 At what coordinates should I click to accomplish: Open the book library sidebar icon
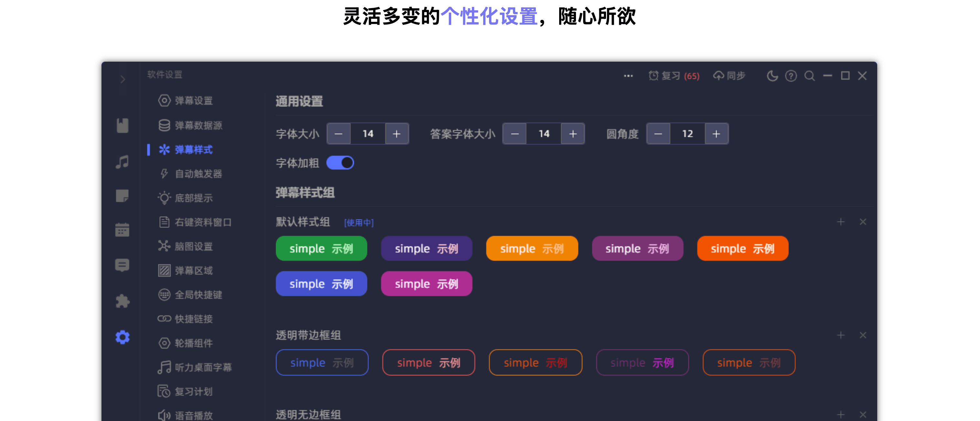point(122,125)
